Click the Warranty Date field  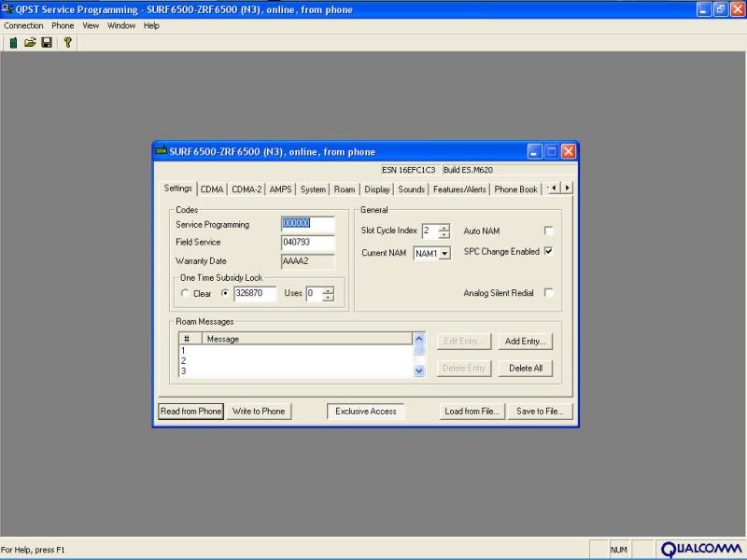coord(308,261)
